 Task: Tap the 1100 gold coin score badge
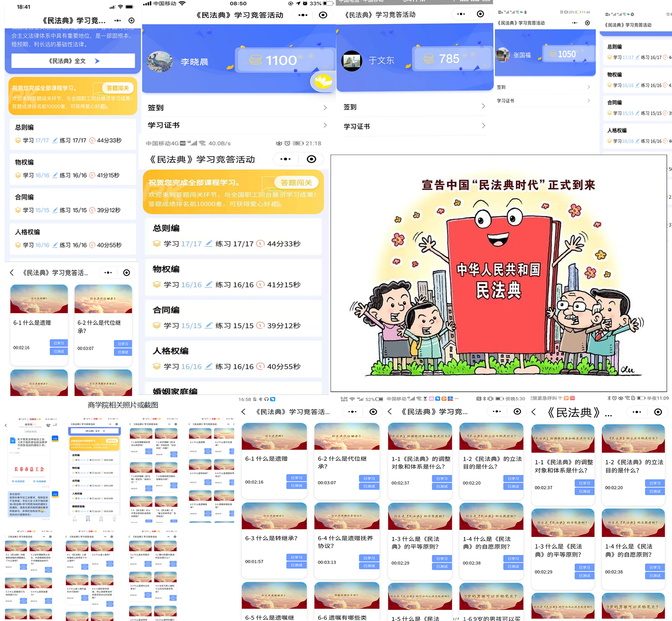click(284, 61)
